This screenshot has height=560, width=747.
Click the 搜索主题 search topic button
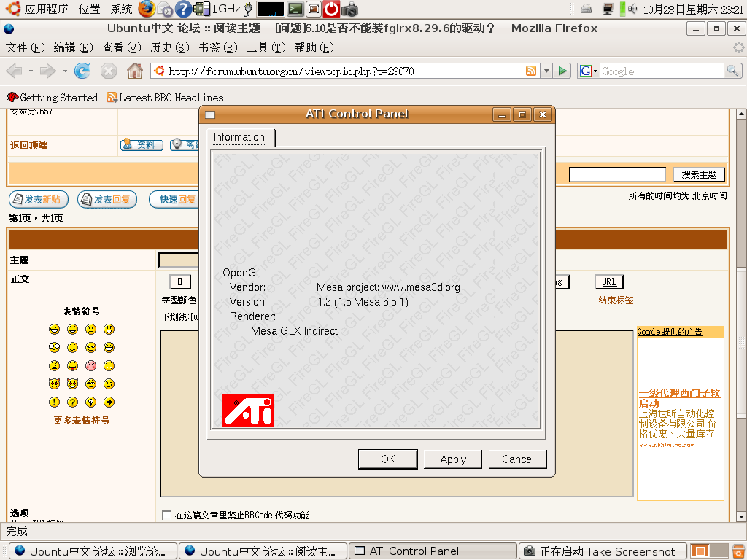point(699,175)
